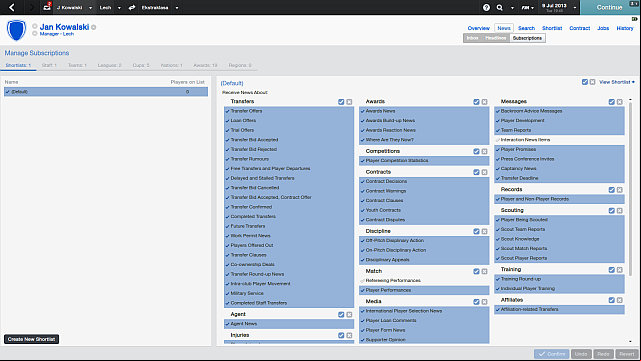The width and height of the screenshot is (641, 361).
Task: Deselect all Scouting items with X icon
Action: point(620,211)
